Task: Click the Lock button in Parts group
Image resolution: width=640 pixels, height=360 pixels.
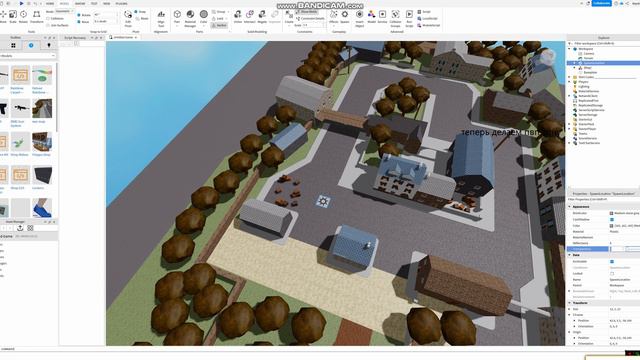Action: coord(218,19)
